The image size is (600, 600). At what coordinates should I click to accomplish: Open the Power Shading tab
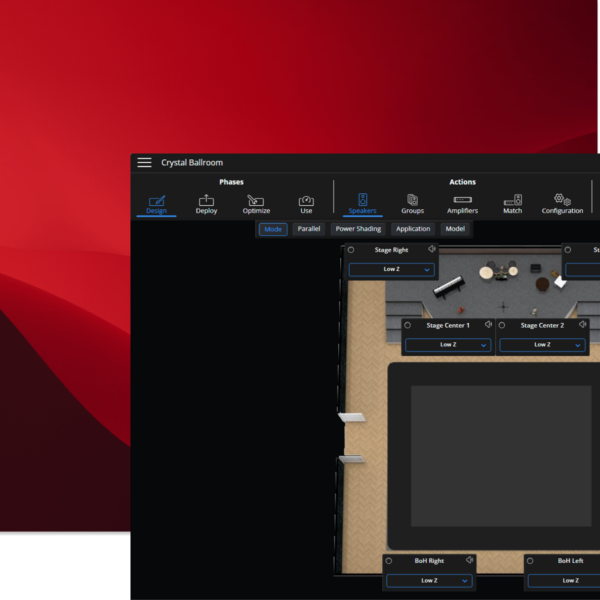pyautogui.click(x=358, y=229)
